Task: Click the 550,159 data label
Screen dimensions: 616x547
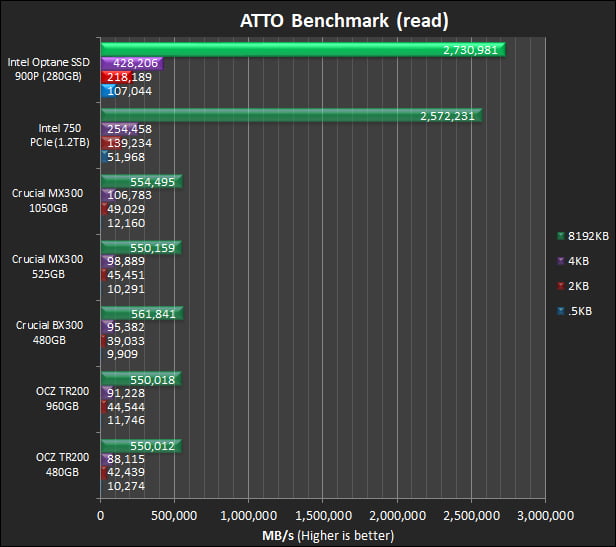Action: (152, 248)
